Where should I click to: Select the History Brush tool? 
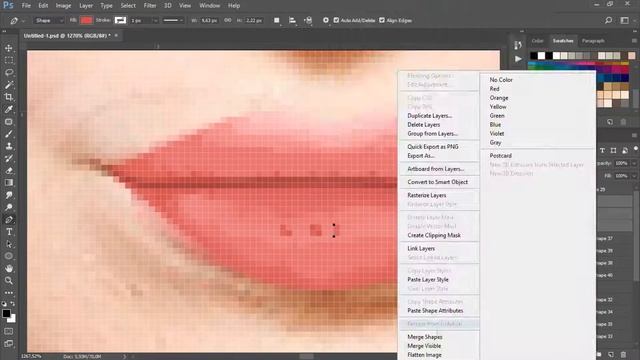coord(9,158)
